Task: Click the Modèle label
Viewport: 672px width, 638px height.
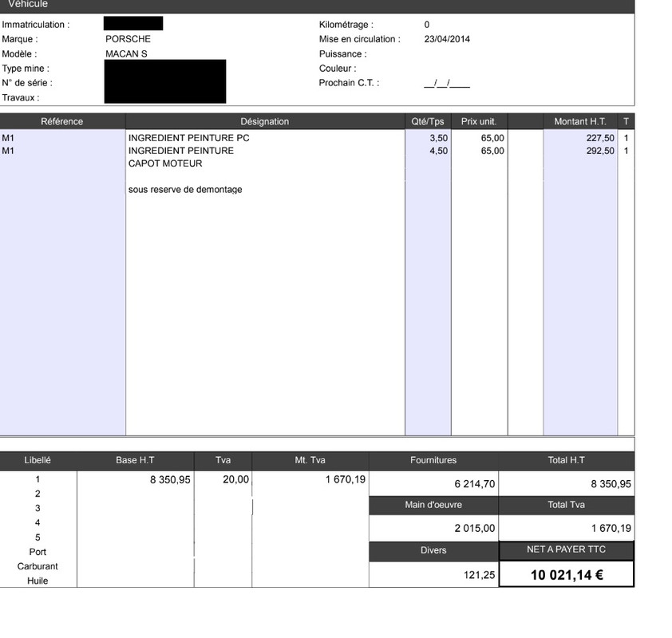Action: (x=19, y=54)
